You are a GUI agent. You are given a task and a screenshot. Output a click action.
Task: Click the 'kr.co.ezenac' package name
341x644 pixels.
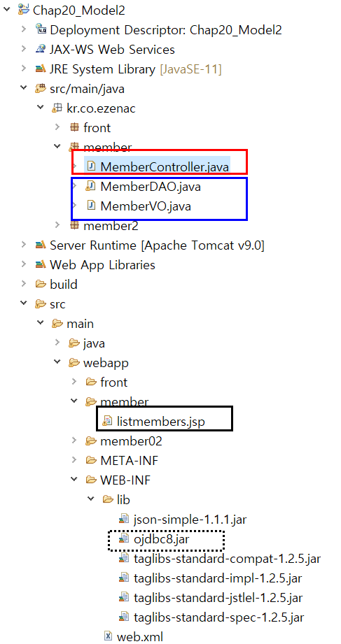pyautogui.click(x=102, y=108)
